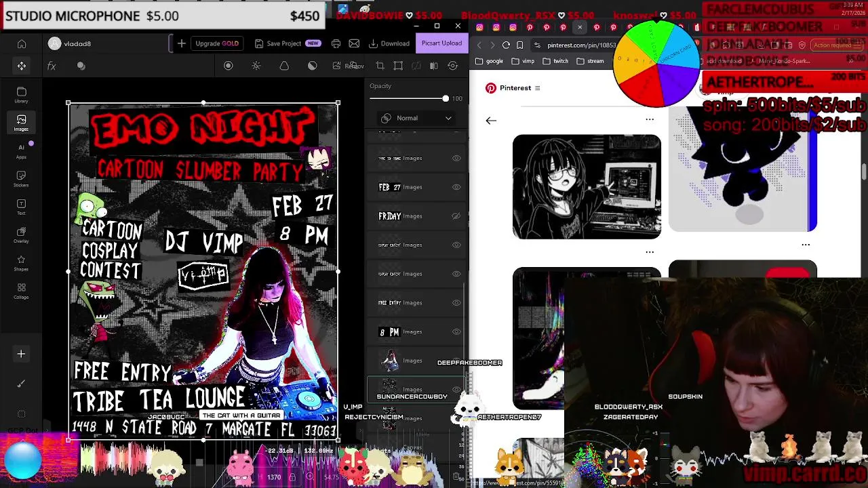868x488 pixels.
Task: Open the Images panel in the sidebar
Action: (22, 123)
